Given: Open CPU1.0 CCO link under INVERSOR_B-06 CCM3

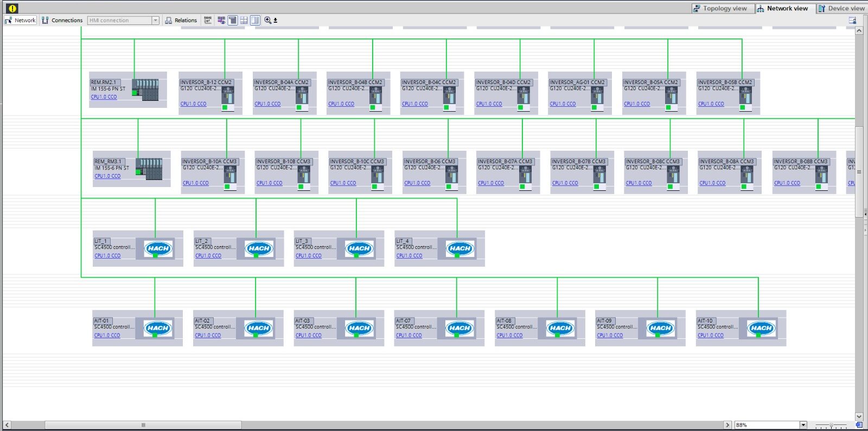Looking at the screenshot, I should [x=417, y=183].
